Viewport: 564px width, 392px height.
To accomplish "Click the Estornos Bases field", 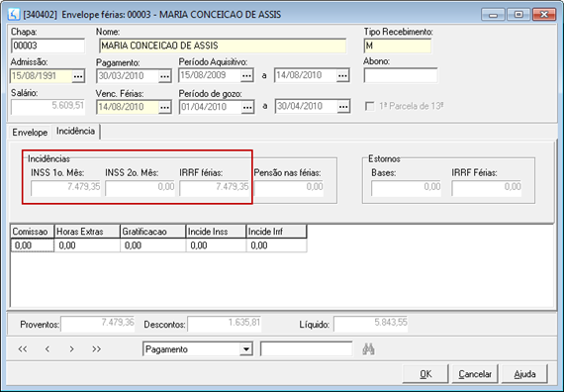I will 406,188.
